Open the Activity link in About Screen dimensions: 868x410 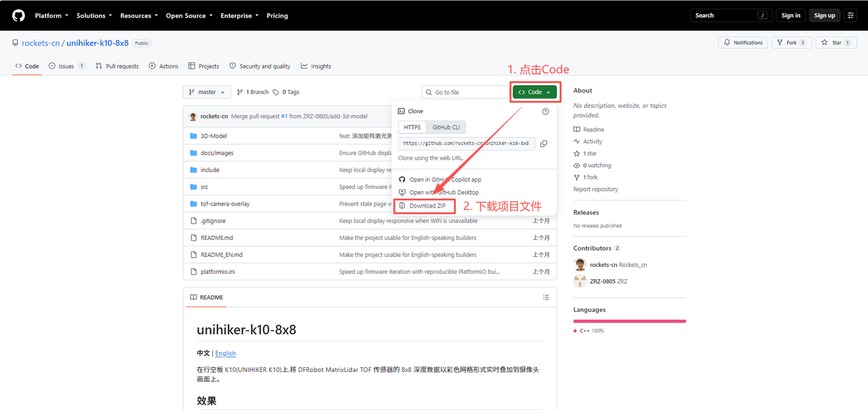[x=588, y=142]
